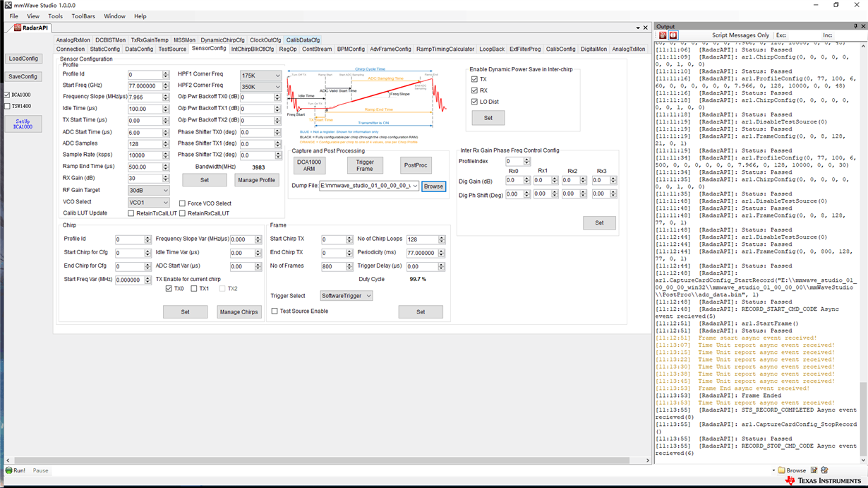Image resolution: width=868 pixels, height=488 pixels.
Task: Open the View menu
Action: click(x=33, y=16)
